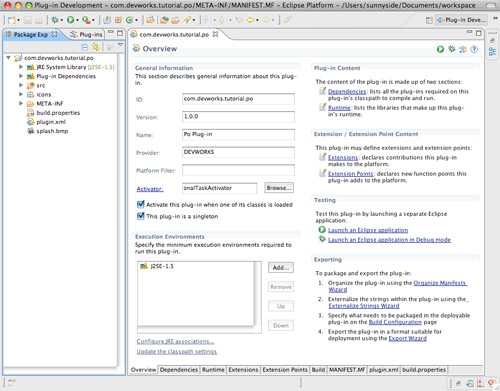The width and height of the screenshot is (500, 391).
Task: Click the Browse... button next to Activator
Action: pos(279,188)
